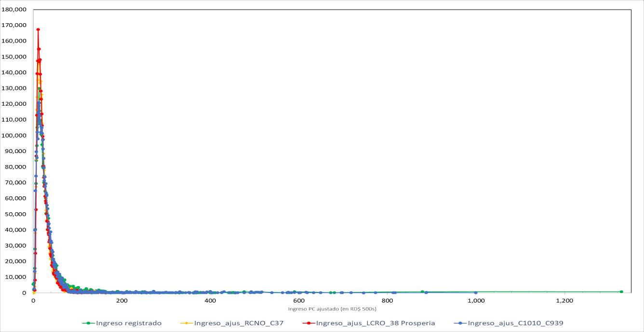Image resolution: width=644 pixels, height=332 pixels.
Task: Click the yellow legend marker for Ingreso_ajus_RCNO_C37
Action: pyautogui.click(x=187, y=323)
